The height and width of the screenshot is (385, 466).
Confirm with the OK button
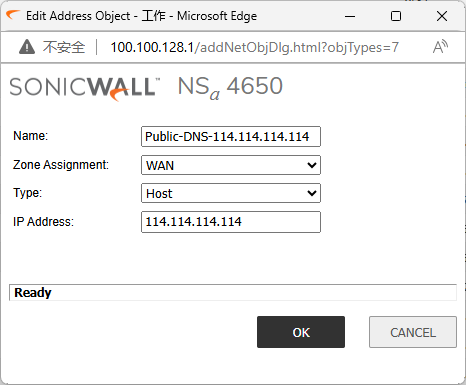(301, 332)
